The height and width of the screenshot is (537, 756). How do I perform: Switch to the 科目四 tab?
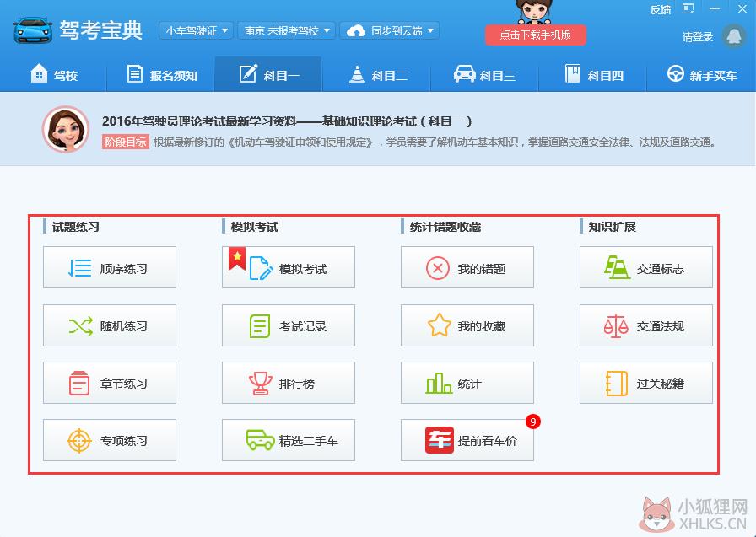coord(593,75)
